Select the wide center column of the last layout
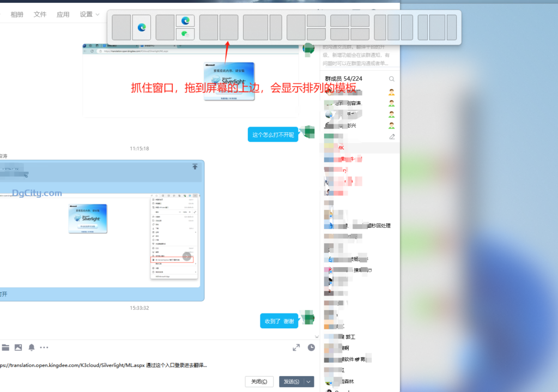 click(438, 27)
